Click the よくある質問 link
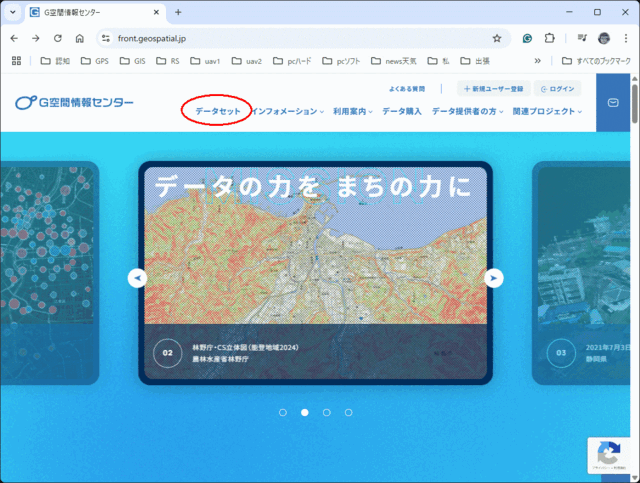Screen dimensions: 640x483 pos(406,88)
